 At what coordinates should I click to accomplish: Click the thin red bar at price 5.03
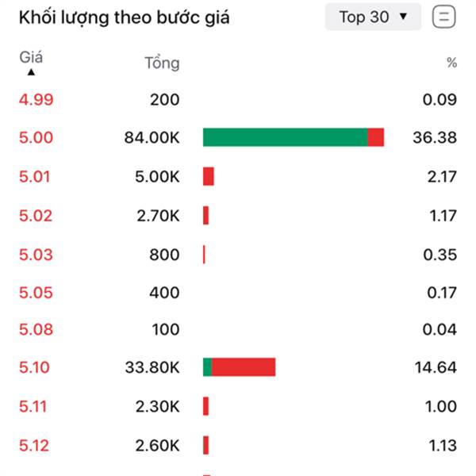[204, 255]
